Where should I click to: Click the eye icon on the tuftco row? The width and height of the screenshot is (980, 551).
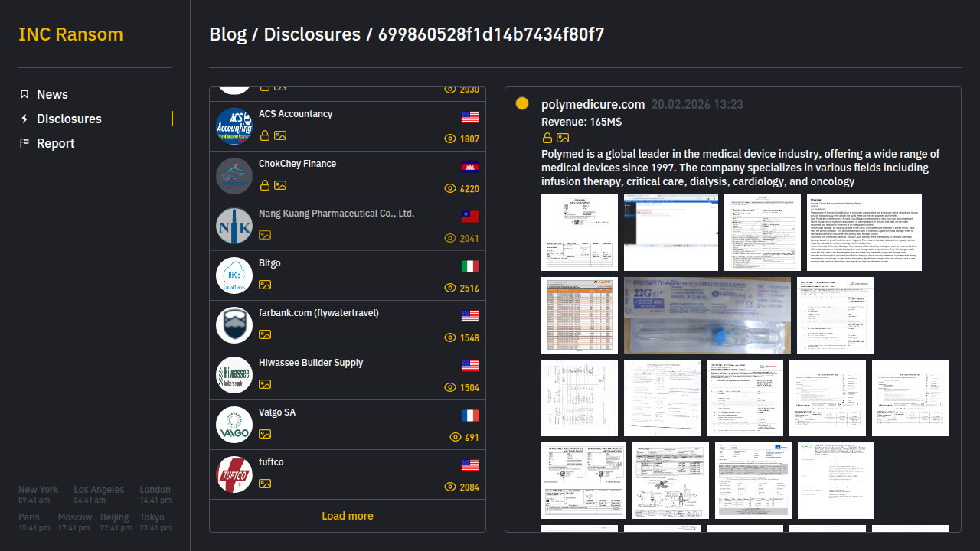point(450,487)
